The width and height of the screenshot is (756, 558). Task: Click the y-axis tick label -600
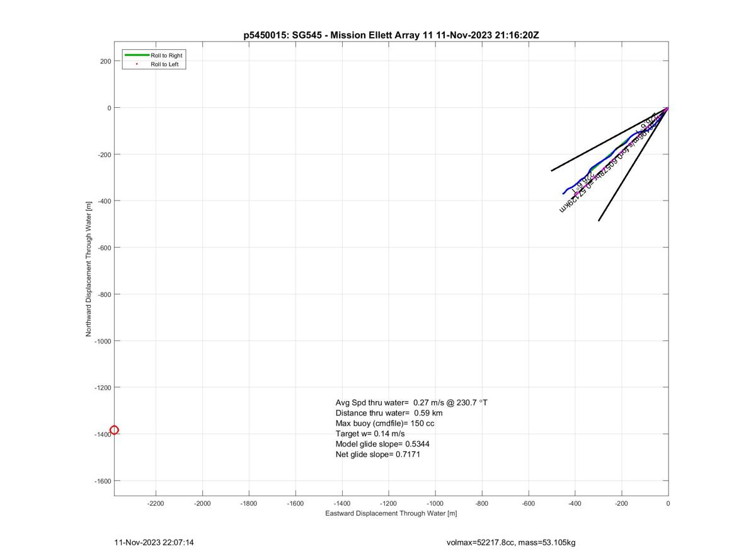pyautogui.click(x=104, y=248)
